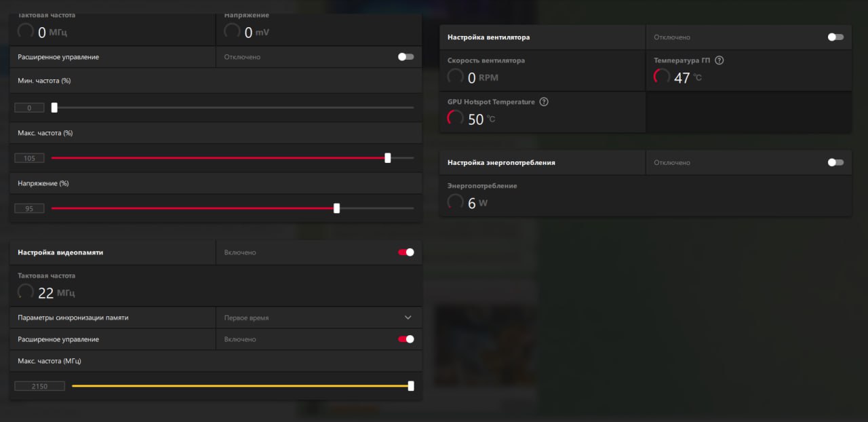Enable GPU Расширенное управление toggle (Отключено)

coord(406,57)
